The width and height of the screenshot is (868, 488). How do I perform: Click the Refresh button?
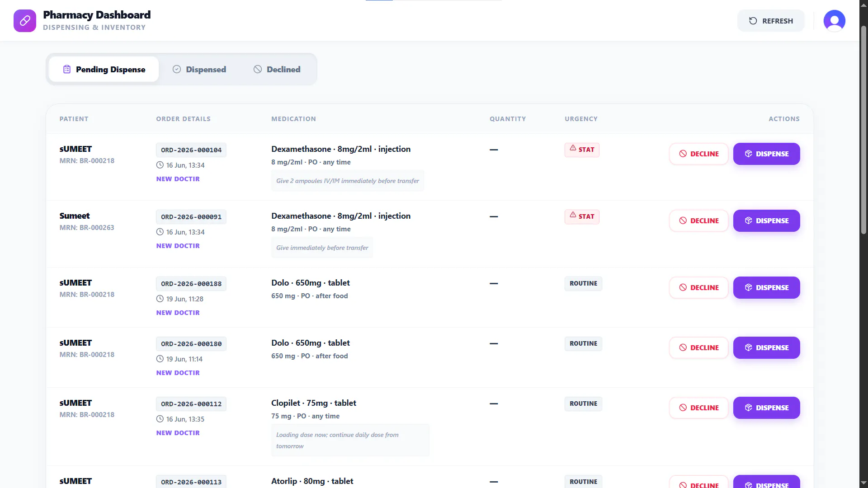click(771, 21)
